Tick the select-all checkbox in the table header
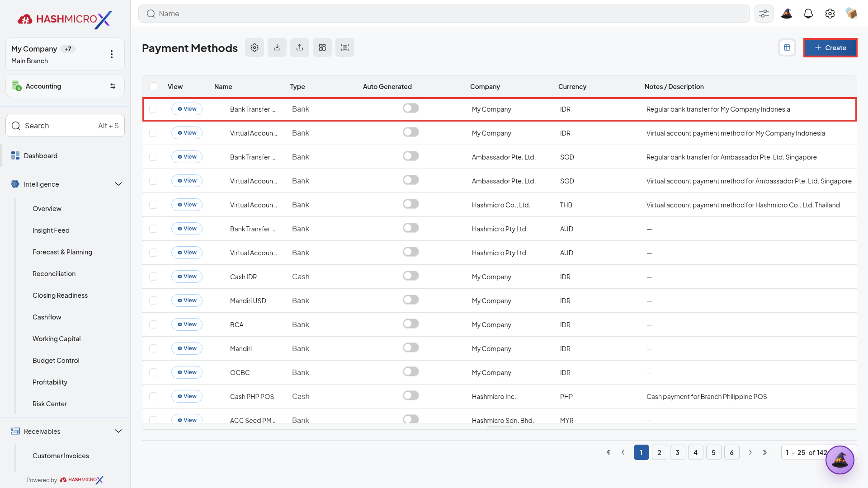This screenshot has height=488, width=868. click(153, 86)
